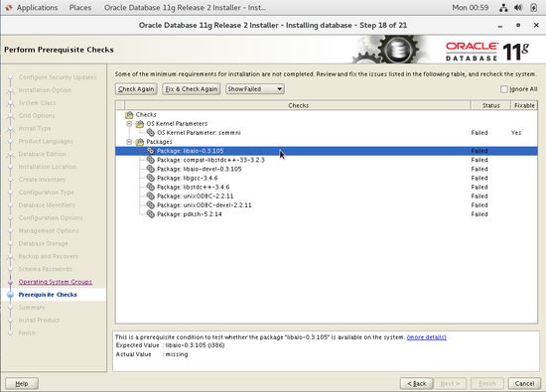The image size is (546, 392).
Task: Click the libaio-0.3.105 package icon
Action: [151, 151]
